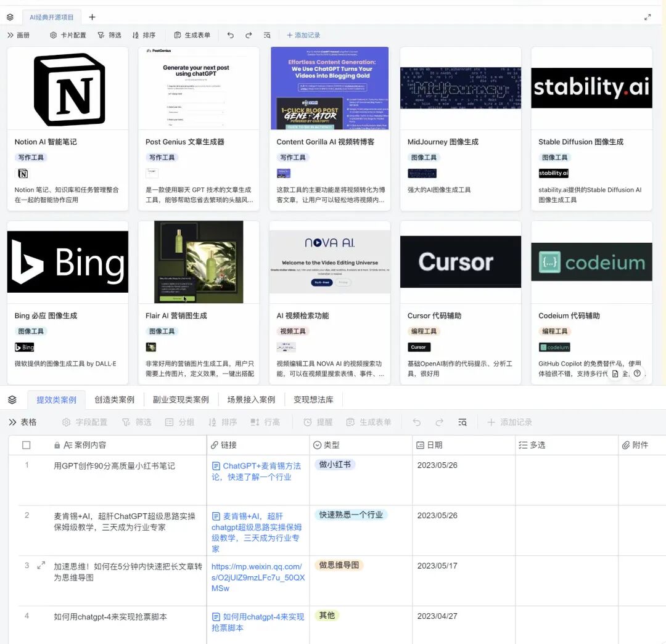This screenshot has width=666, height=644.
Task: Click the 日期 column header
Action: point(464,445)
